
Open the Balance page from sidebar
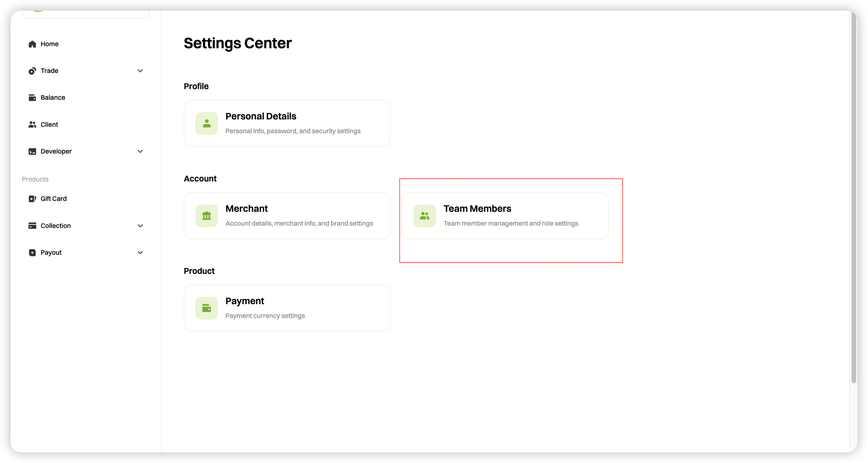coord(53,98)
